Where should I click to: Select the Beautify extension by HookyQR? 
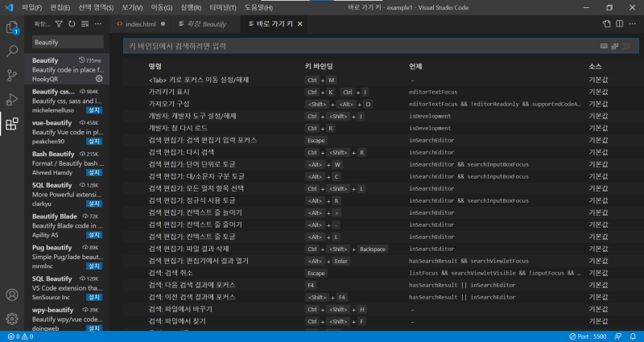[x=67, y=69]
